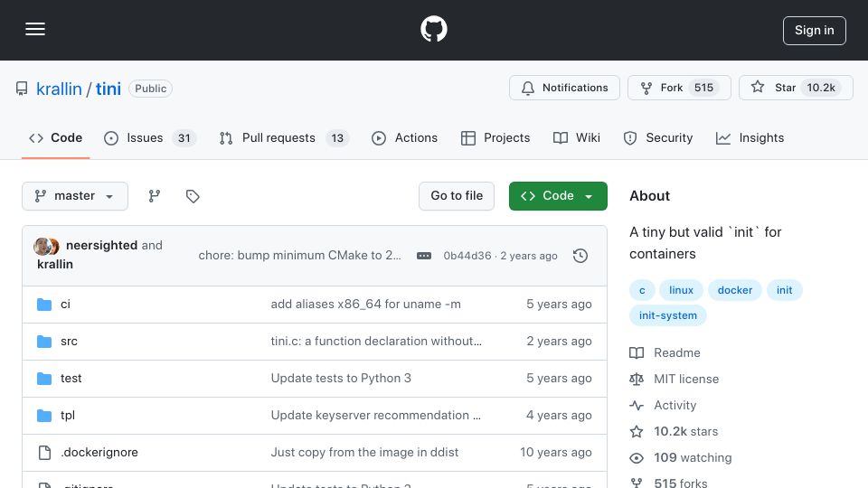Image resolution: width=868 pixels, height=488 pixels.
Task: Click the '5 years ago' timestamp for ci
Action: tap(559, 305)
